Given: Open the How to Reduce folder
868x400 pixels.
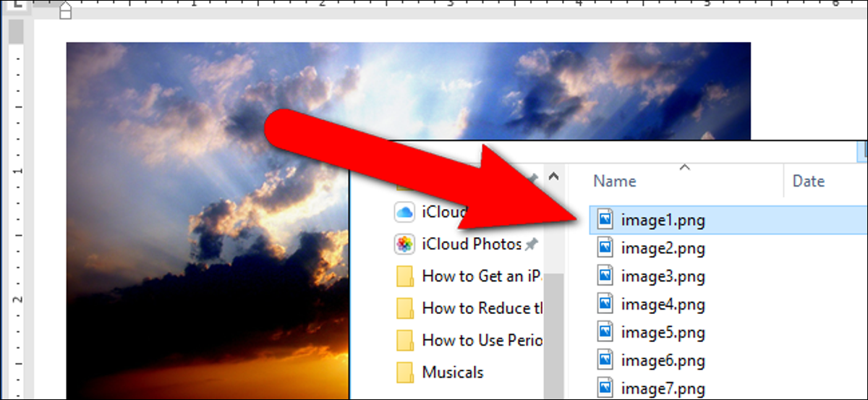Looking at the screenshot, I should click(x=469, y=308).
